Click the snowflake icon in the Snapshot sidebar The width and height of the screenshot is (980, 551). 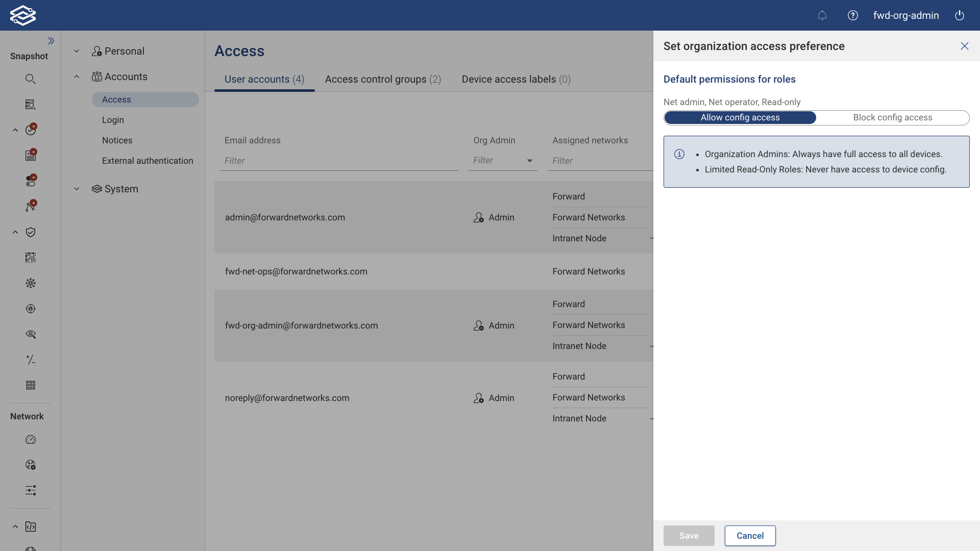[x=31, y=283]
